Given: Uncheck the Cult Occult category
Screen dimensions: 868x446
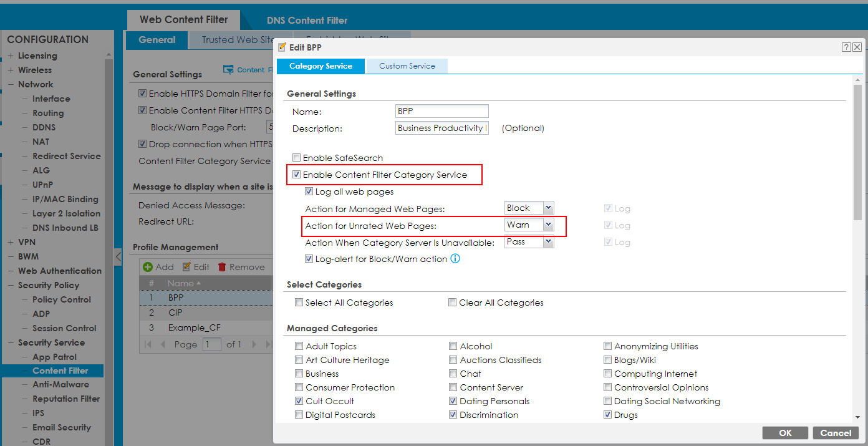Looking at the screenshot, I should [x=299, y=400].
